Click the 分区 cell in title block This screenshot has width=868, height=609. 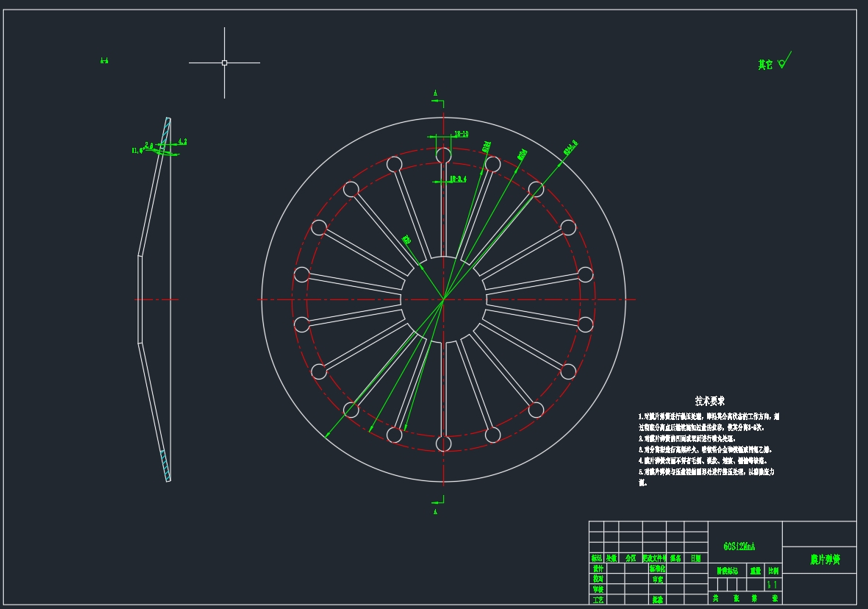pyautogui.click(x=631, y=558)
